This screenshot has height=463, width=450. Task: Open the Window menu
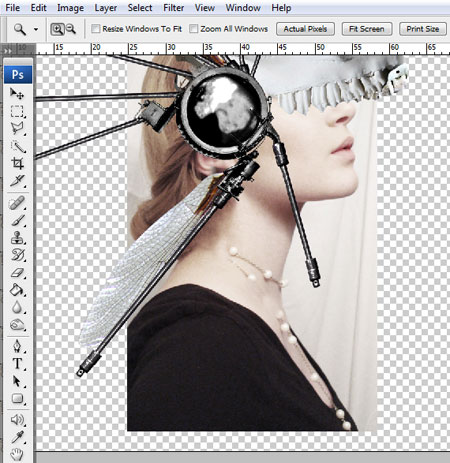pos(243,7)
